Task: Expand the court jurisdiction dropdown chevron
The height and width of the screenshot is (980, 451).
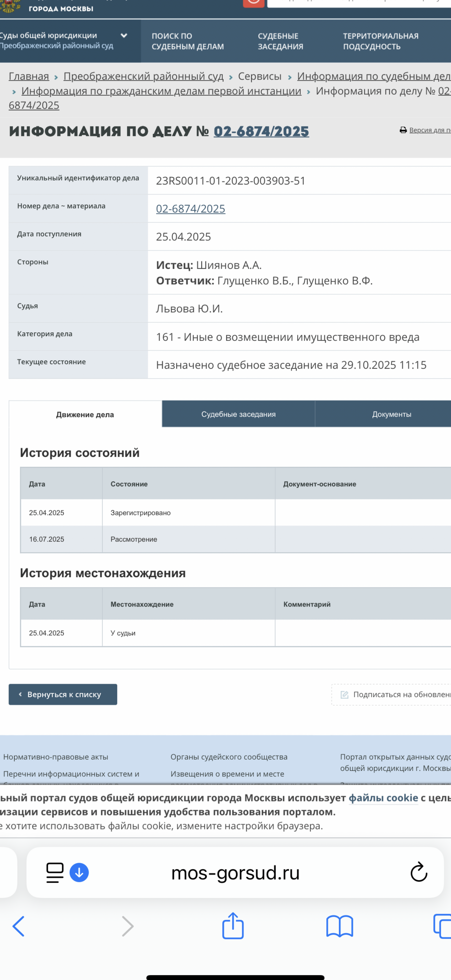Action: [x=124, y=36]
